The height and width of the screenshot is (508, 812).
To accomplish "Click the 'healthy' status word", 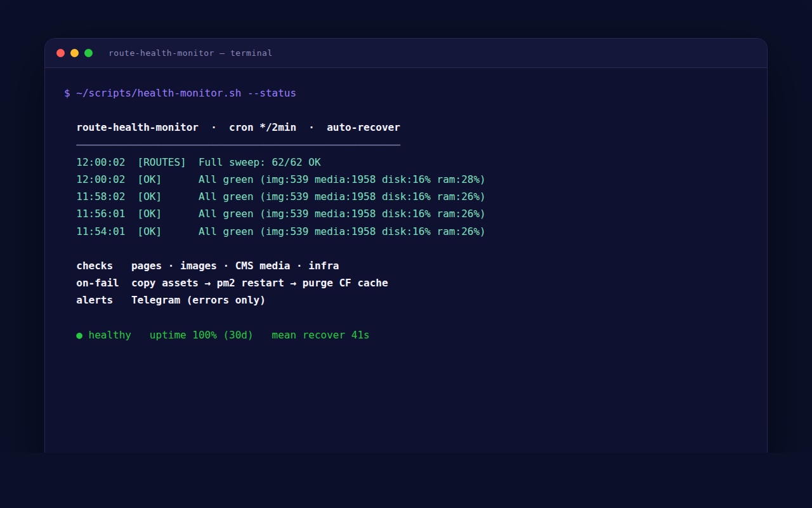I will [110, 335].
